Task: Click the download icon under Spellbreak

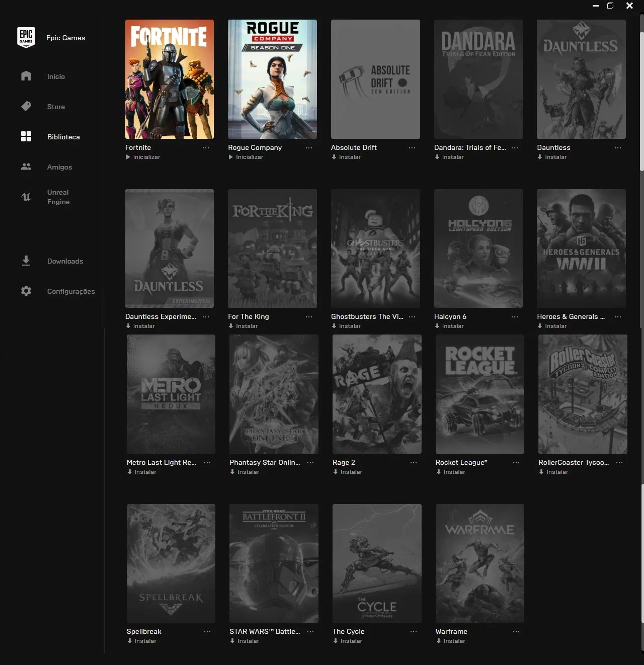Action: [x=129, y=641]
